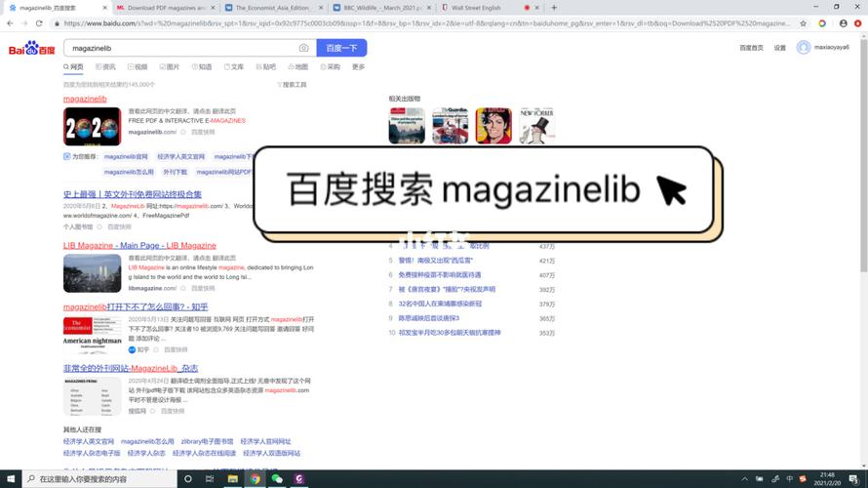Open hot topic 32名中国人在柬埔寨感染新冠
Image resolution: width=868 pixels, height=488 pixels.
coord(440,304)
